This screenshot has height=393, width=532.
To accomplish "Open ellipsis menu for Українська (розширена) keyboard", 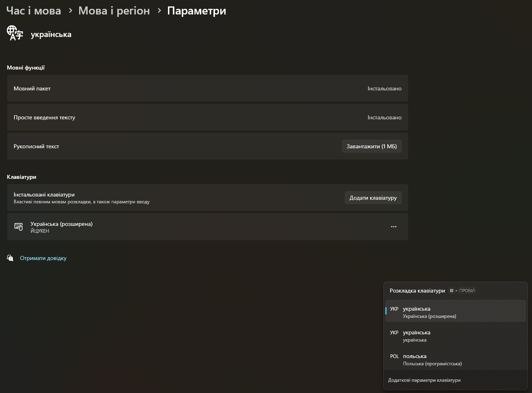I will 394,227.
